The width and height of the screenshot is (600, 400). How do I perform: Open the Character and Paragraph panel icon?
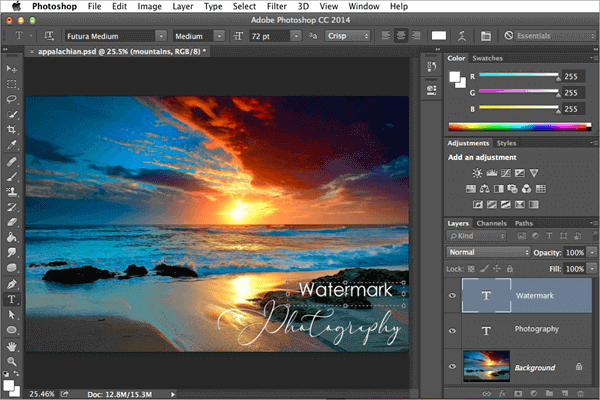click(x=486, y=36)
